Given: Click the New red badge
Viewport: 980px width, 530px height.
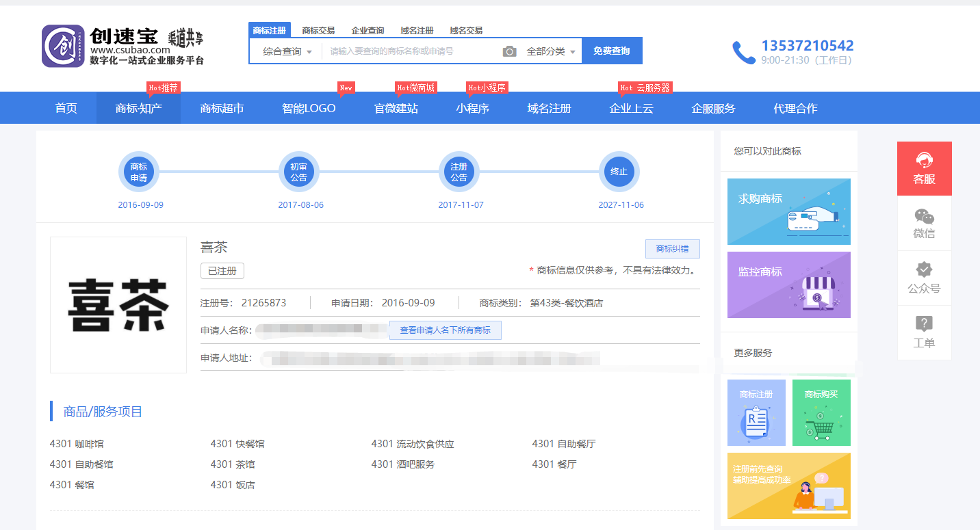Looking at the screenshot, I should [346, 88].
